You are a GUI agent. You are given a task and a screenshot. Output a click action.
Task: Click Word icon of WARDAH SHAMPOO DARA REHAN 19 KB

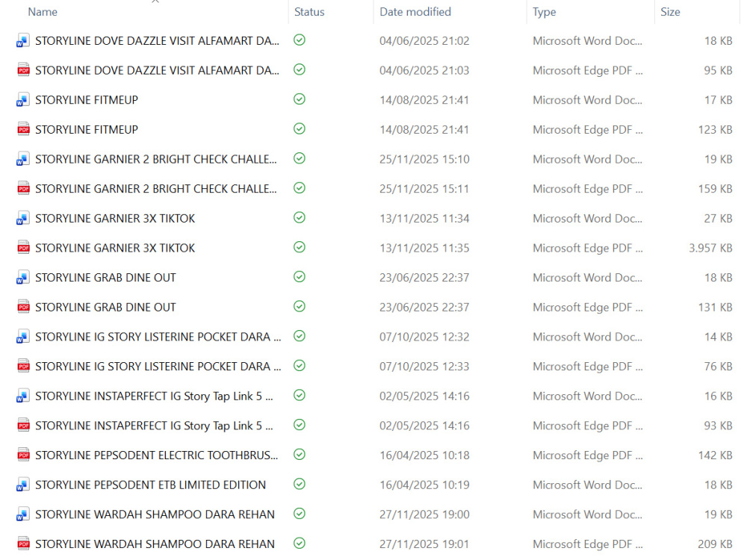pos(23,514)
